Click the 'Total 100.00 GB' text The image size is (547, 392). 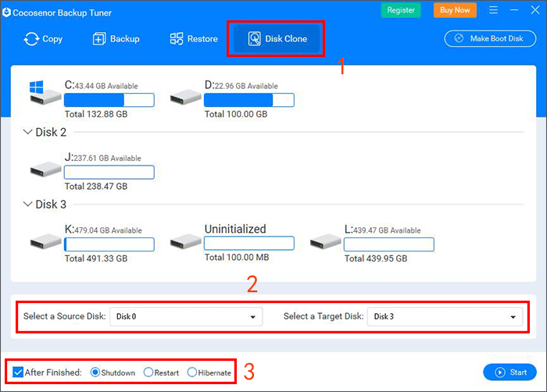tap(236, 114)
